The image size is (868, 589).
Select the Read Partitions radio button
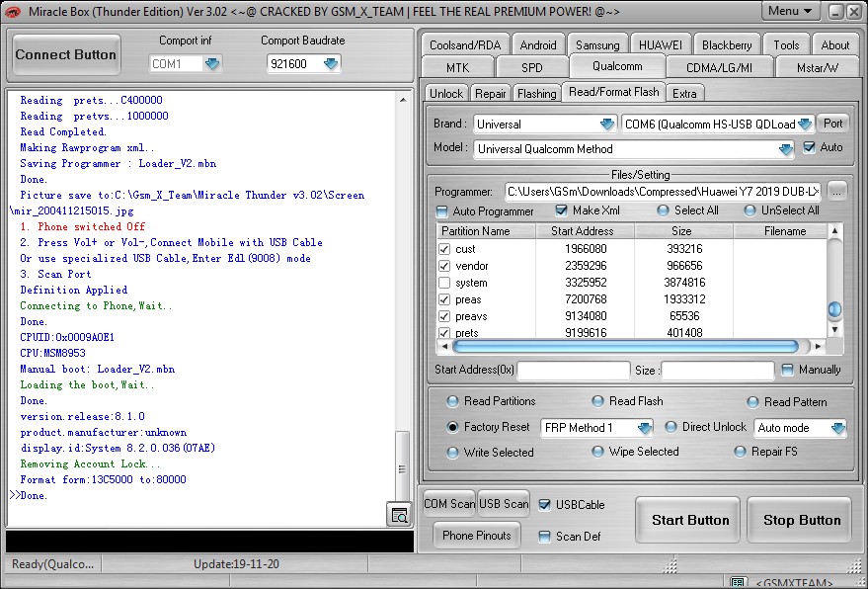click(453, 401)
